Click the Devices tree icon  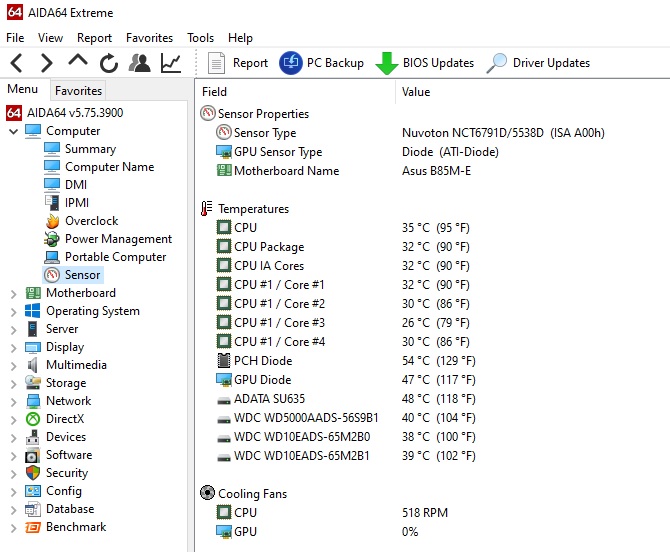click(x=33, y=437)
